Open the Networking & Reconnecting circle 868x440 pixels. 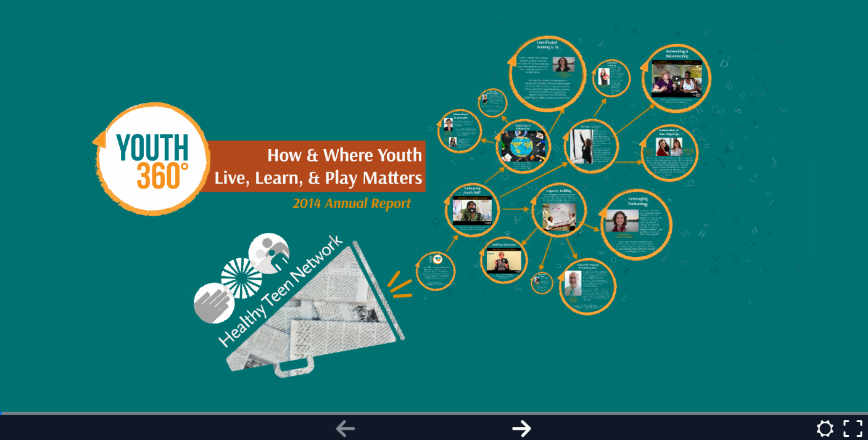[x=676, y=78]
